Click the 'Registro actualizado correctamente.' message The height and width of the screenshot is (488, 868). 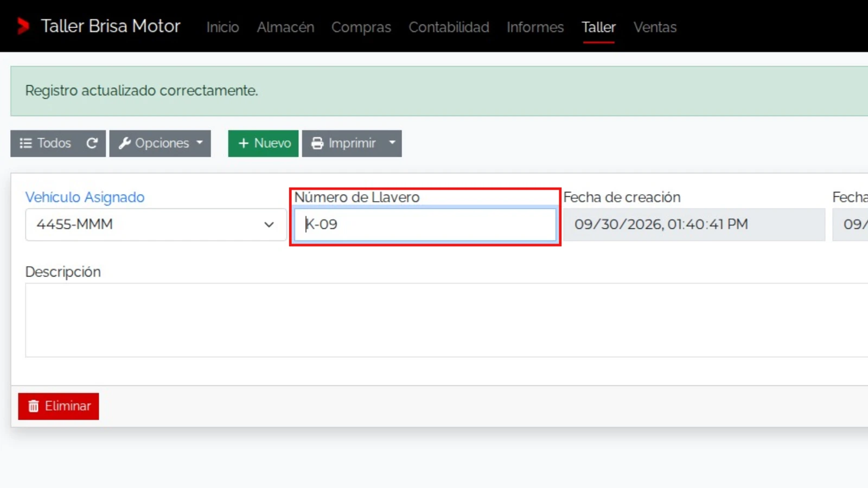click(x=142, y=91)
